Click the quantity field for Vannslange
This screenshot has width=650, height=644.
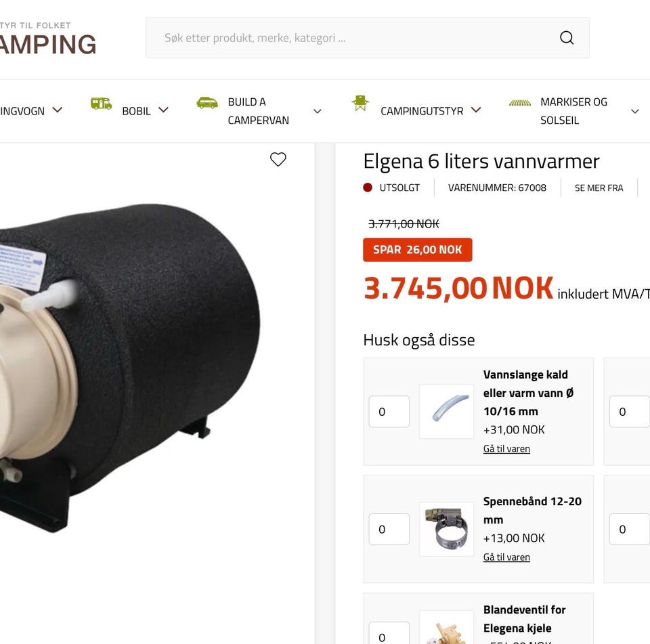click(389, 411)
